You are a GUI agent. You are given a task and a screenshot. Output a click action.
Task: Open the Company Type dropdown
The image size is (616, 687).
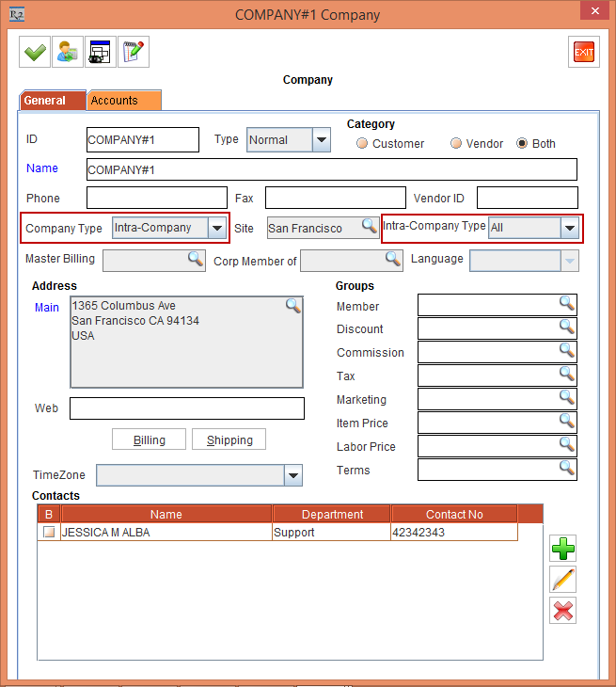[216, 228]
